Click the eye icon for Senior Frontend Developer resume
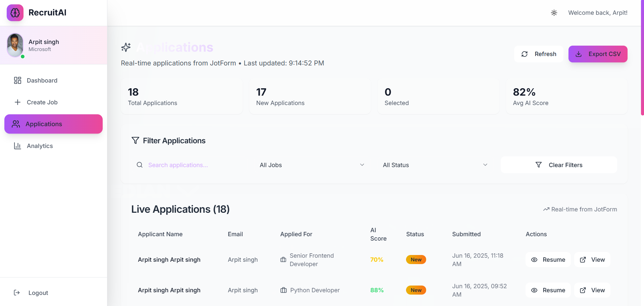The width and height of the screenshot is (644, 306). click(x=534, y=260)
